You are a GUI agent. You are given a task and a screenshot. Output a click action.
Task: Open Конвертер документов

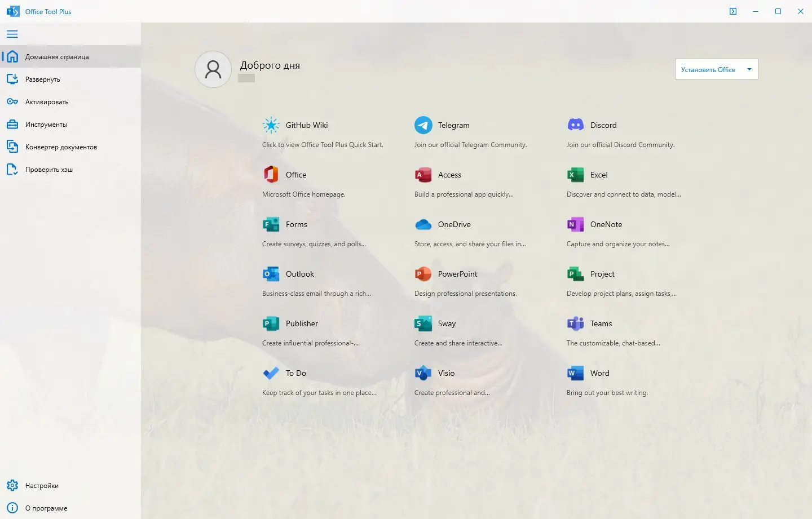pos(70,147)
